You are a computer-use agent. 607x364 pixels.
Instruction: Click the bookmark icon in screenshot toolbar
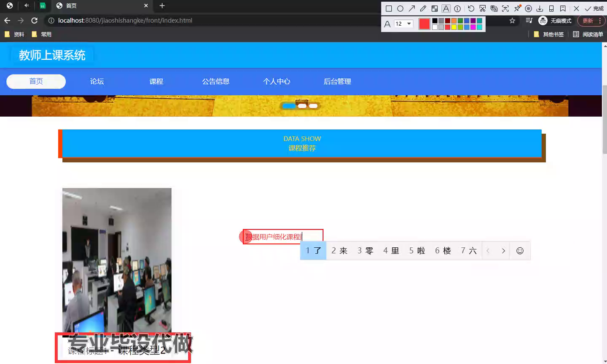pos(563,8)
